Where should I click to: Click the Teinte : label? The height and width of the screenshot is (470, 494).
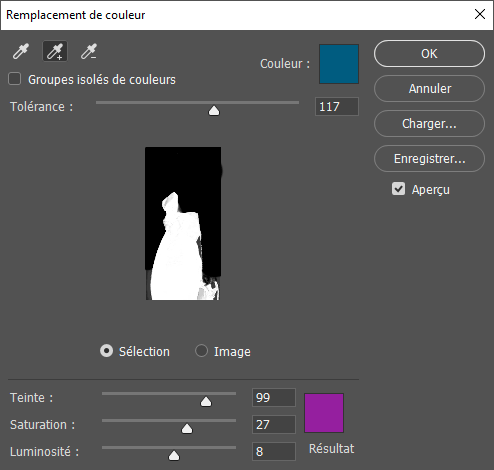point(32,398)
